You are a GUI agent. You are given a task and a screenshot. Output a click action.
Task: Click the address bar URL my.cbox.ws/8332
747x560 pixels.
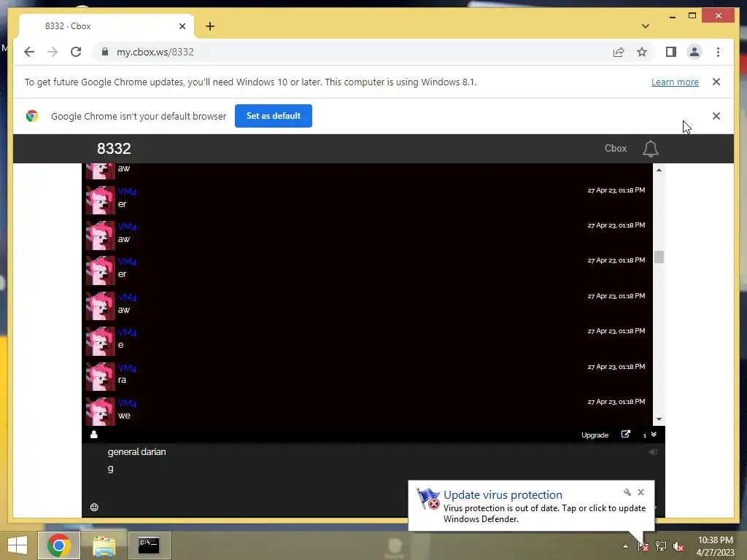pos(155,52)
